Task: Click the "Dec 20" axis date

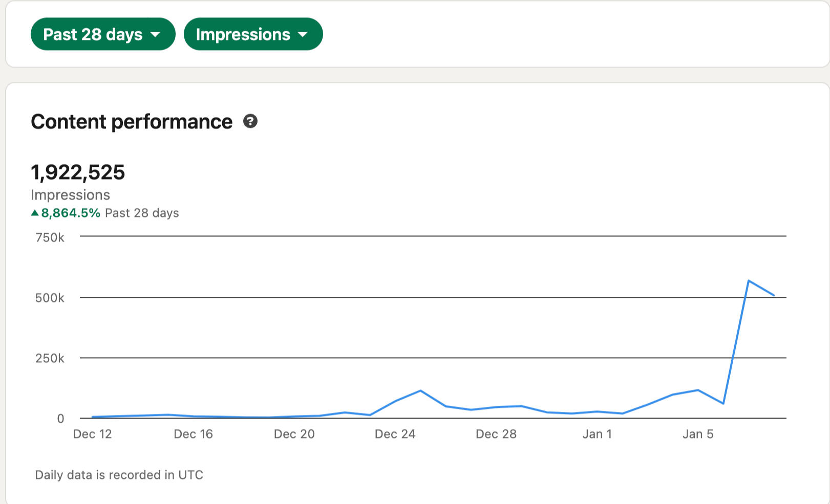Action: (x=294, y=434)
